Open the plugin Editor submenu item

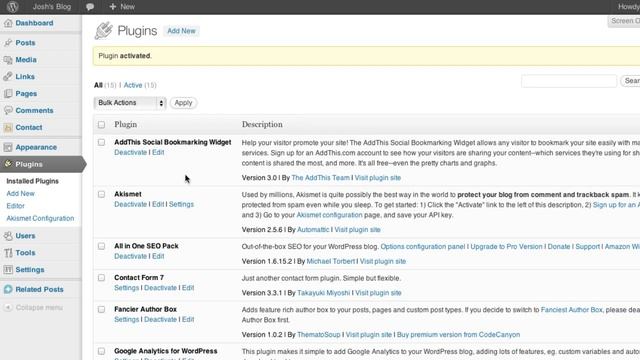pyautogui.click(x=16, y=206)
